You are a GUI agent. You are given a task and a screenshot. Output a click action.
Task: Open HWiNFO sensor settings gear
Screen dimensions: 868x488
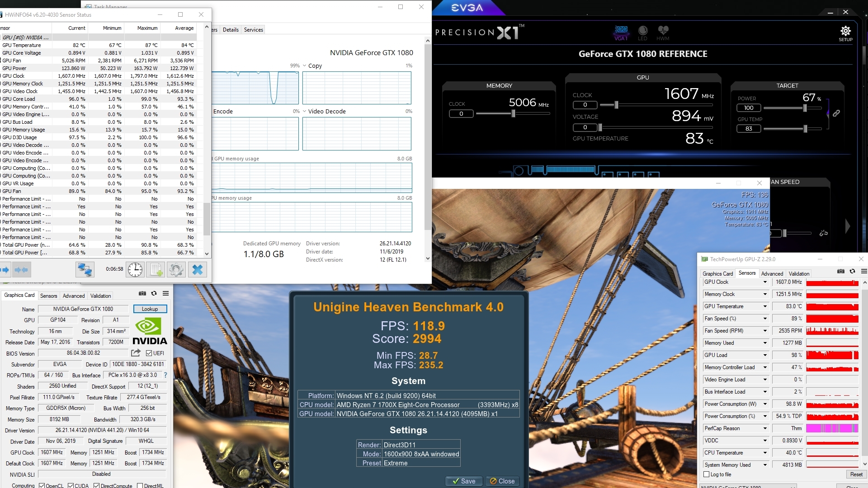click(176, 270)
